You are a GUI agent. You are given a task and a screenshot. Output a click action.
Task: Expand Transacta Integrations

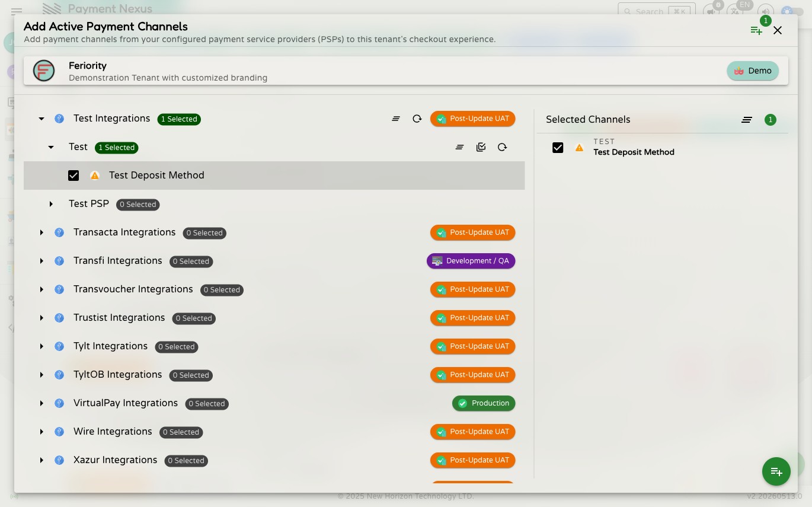[x=41, y=232]
